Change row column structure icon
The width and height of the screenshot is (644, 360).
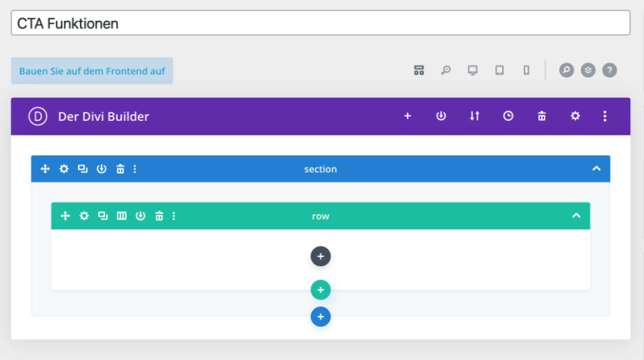coord(122,216)
